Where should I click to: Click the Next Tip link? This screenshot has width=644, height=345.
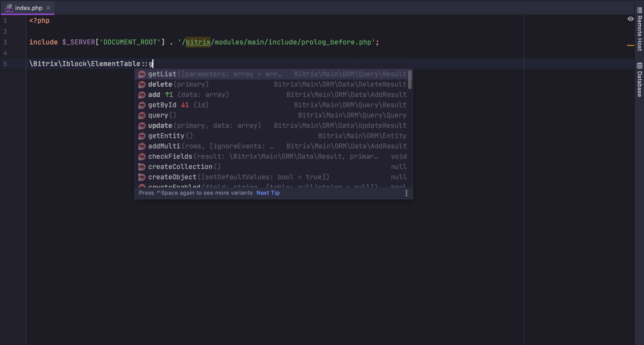(268, 193)
